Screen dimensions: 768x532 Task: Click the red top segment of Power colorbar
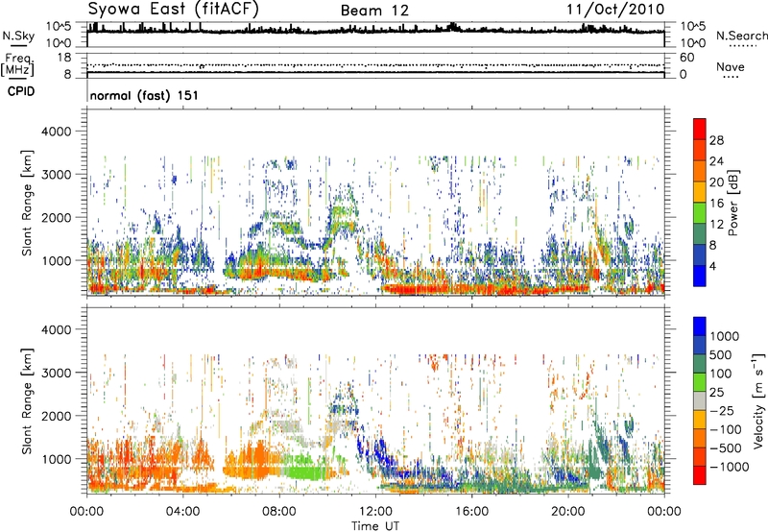(700, 127)
